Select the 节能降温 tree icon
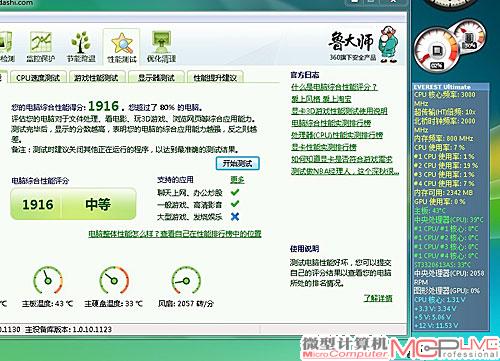 [81, 47]
